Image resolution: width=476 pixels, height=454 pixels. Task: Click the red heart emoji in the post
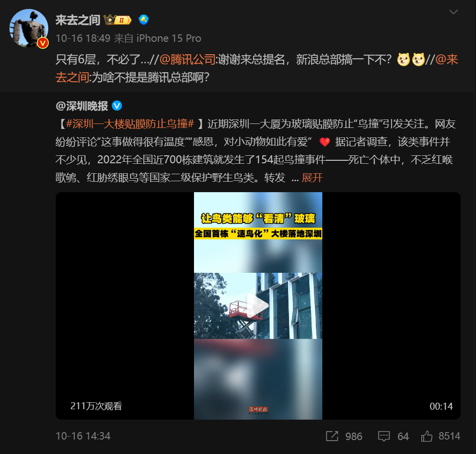pos(324,142)
